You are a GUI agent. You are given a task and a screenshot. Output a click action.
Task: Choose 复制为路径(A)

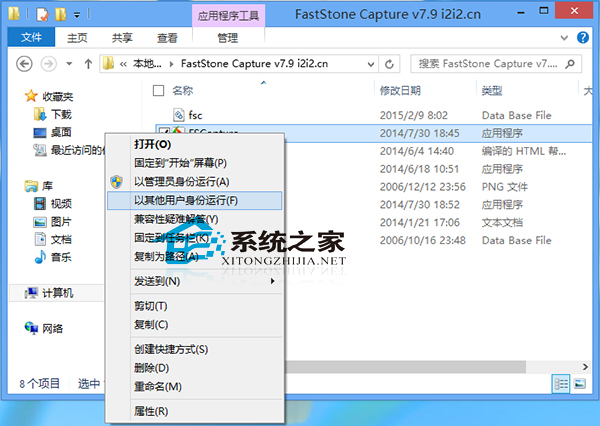click(x=195, y=256)
